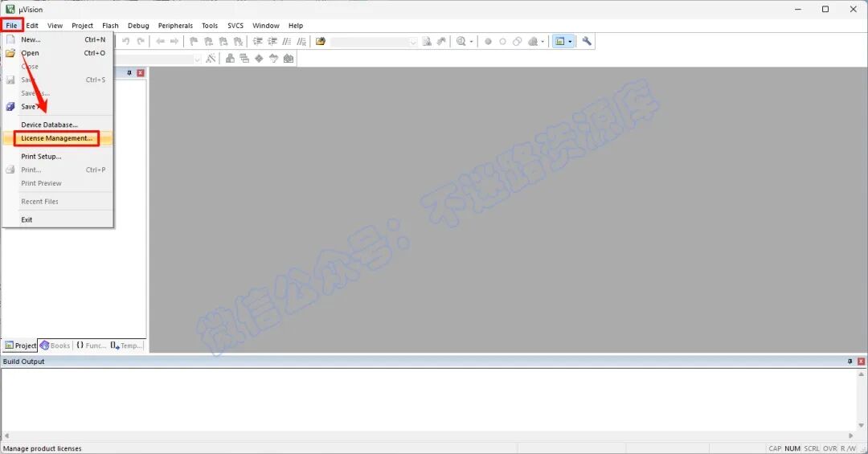Choose Open from the File menu
Image resolution: width=868 pixels, height=454 pixels.
point(58,53)
